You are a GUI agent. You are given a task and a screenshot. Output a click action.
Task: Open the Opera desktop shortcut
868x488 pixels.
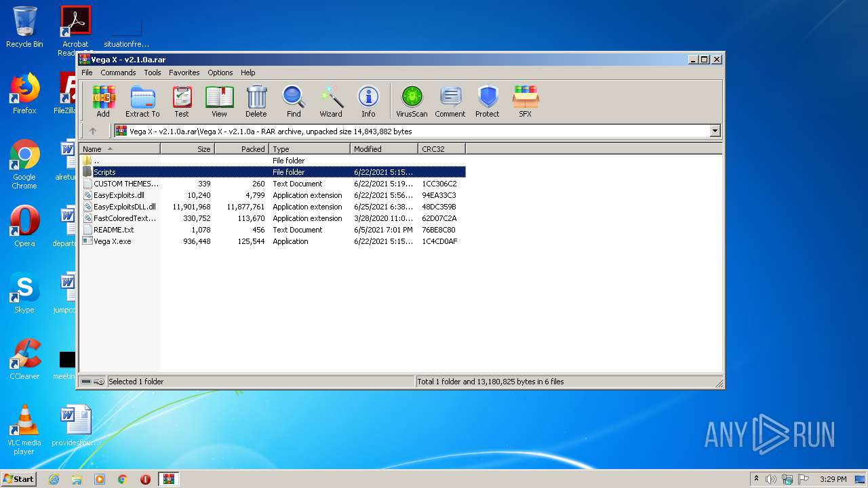(x=24, y=226)
